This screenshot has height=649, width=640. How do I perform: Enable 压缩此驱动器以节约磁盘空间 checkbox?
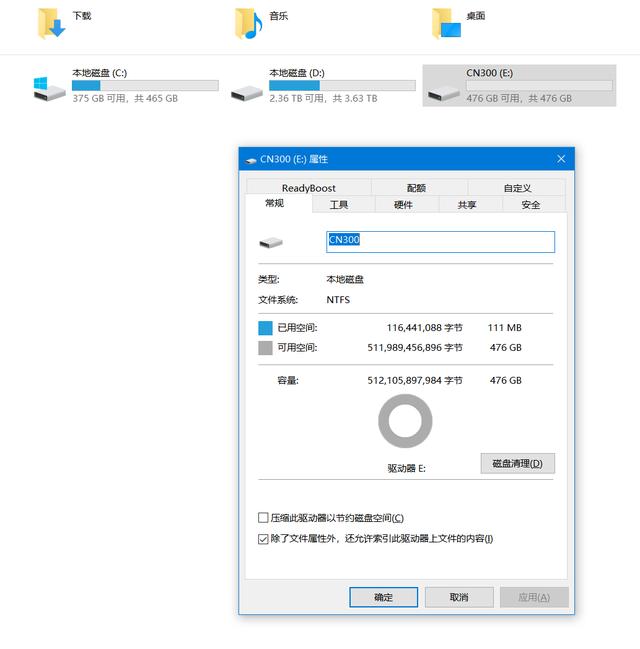point(263,517)
